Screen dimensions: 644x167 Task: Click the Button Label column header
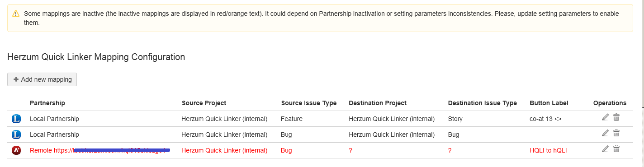pos(549,103)
